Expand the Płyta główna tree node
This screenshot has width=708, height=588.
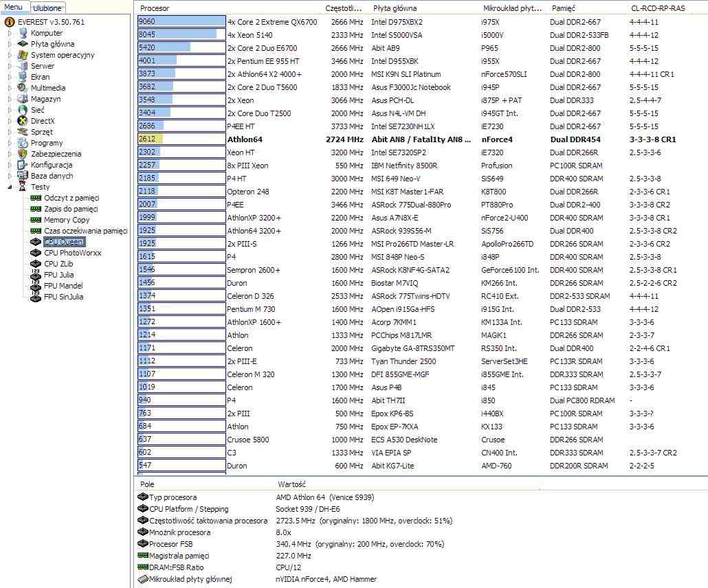click(x=10, y=44)
